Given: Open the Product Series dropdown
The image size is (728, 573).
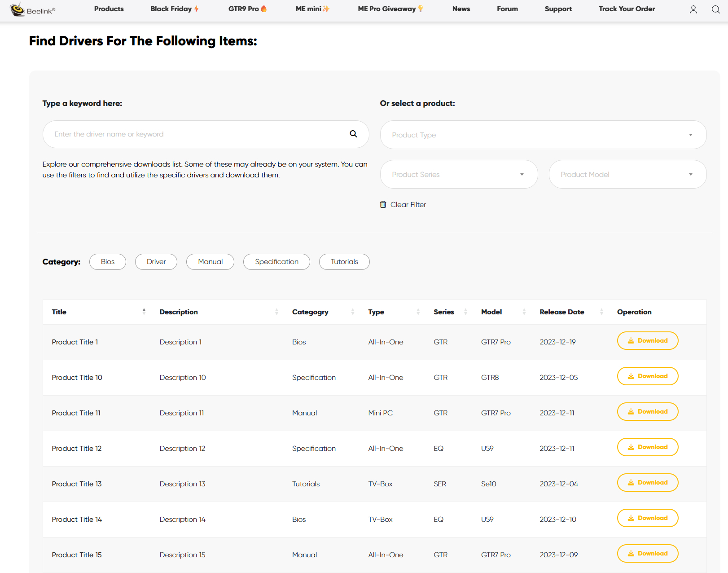Looking at the screenshot, I should [458, 174].
